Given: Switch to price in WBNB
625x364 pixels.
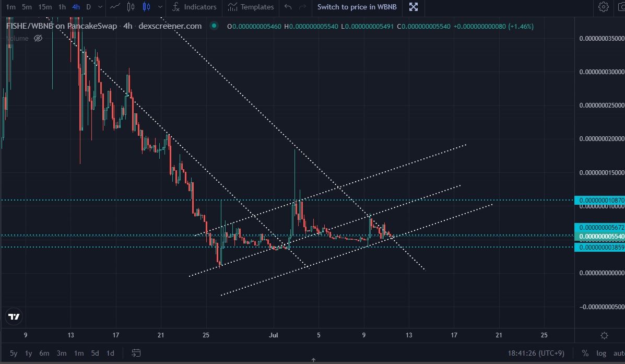Looking at the screenshot, I should point(357,7).
